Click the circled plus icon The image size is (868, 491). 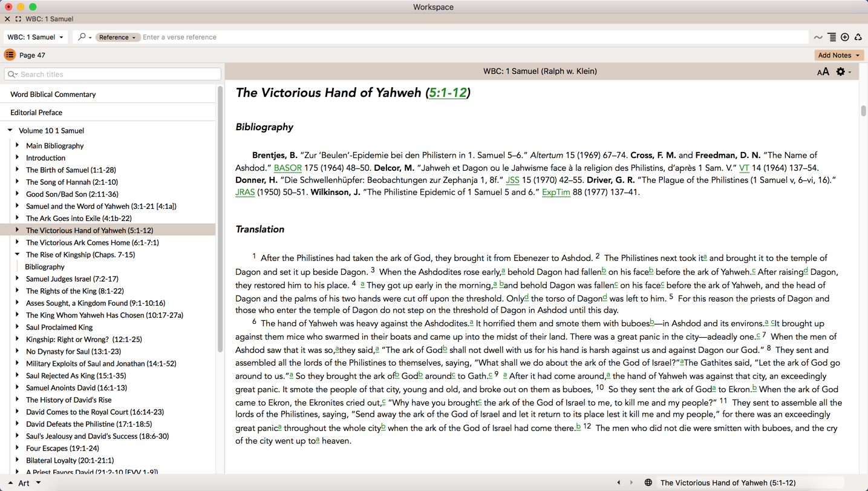[845, 38]
